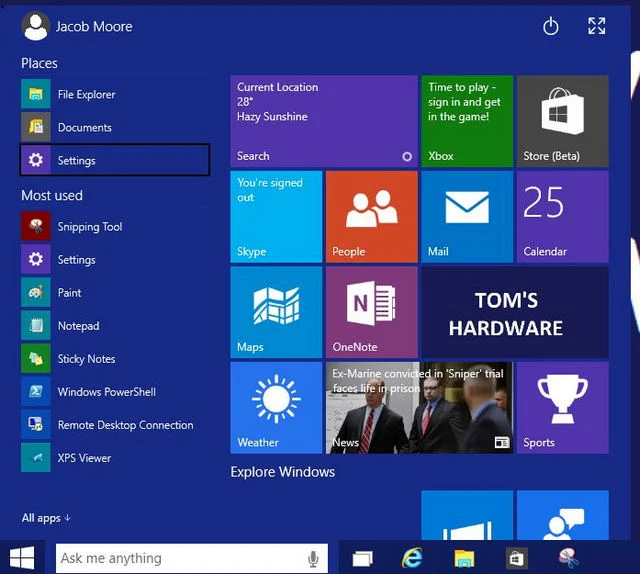Screen dimensions: 640x574
Task: Open the Mail tile
Action: [x=467, y=217]
